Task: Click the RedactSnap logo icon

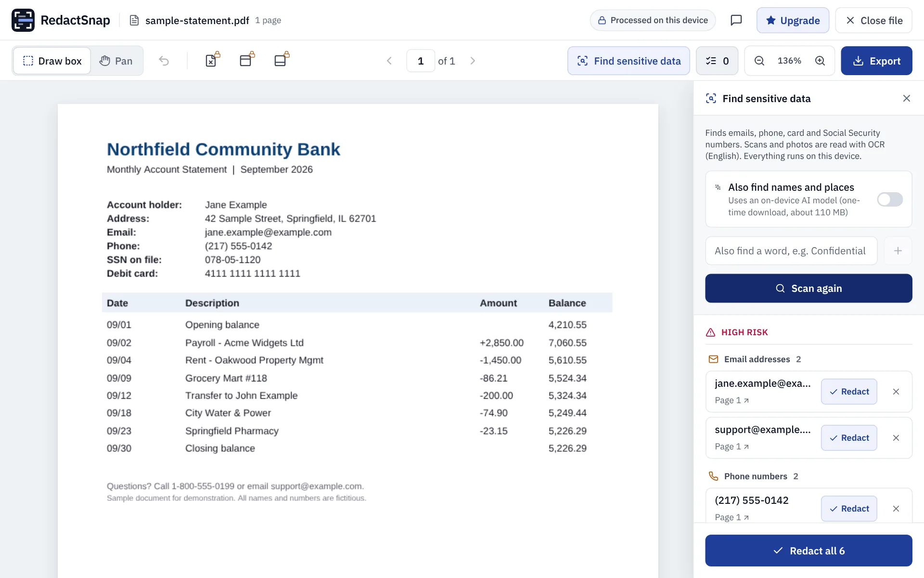Action: tap(23, 20)
